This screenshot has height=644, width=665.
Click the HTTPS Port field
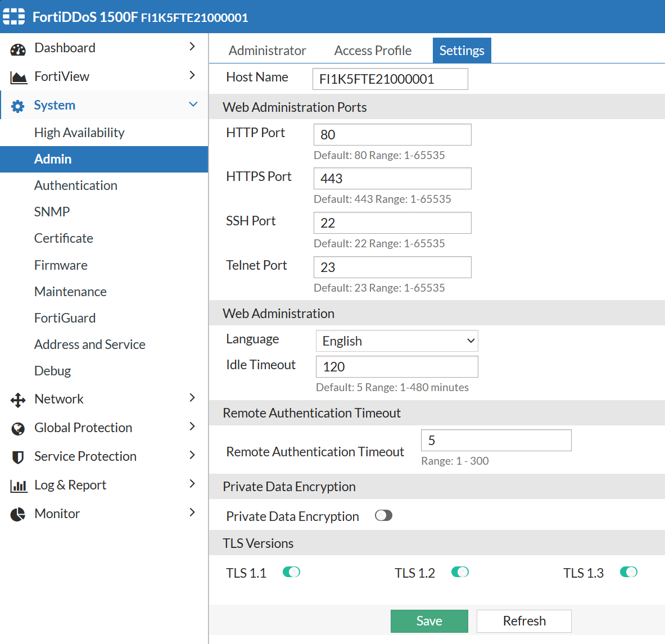pos(392,179)
